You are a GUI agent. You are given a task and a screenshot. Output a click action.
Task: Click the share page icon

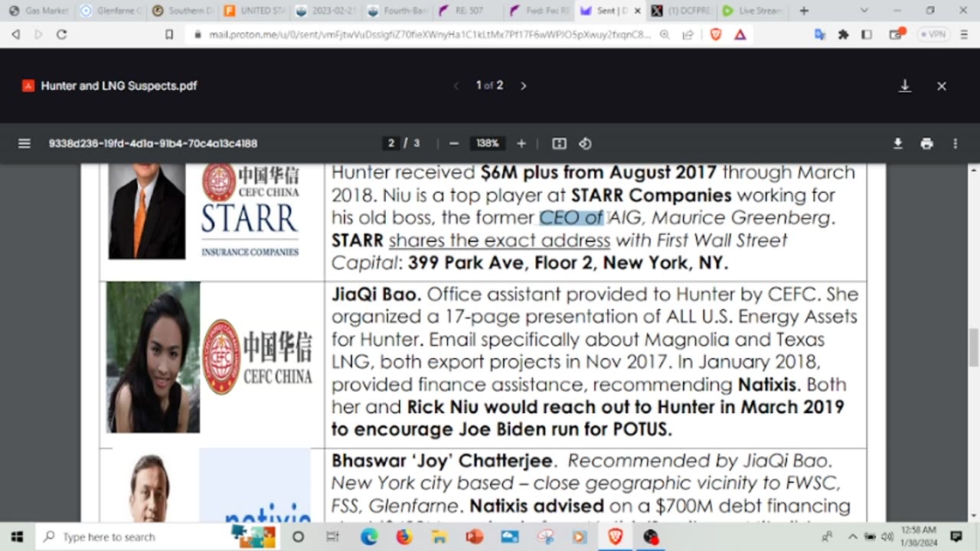tap(688, 34)
